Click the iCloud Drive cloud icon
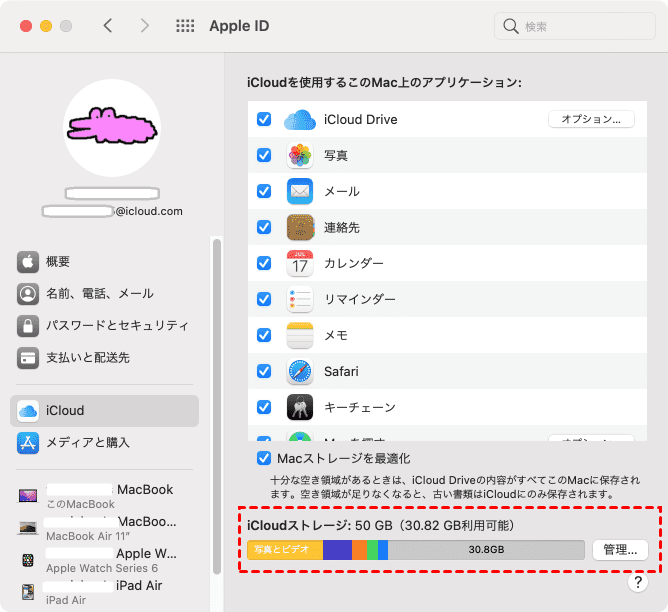The height and width of the screenshot is (612, 668). pyautogui.click(x=300, y=119)
